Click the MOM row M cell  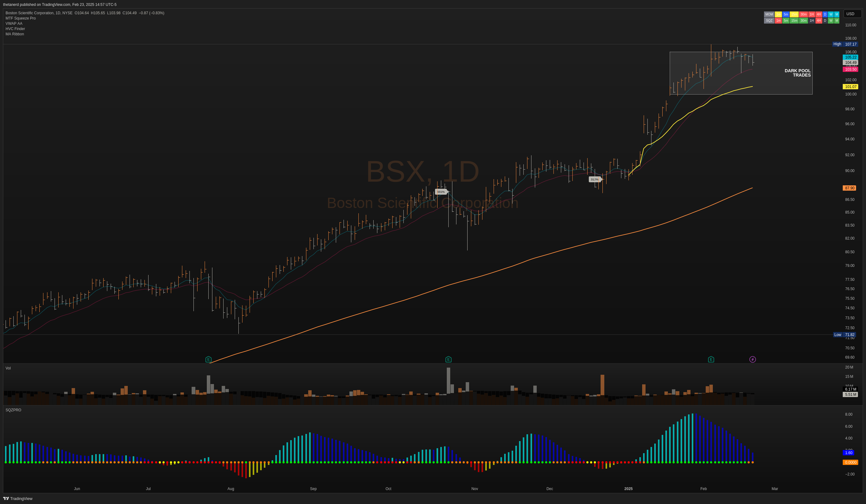pos(837,15)
